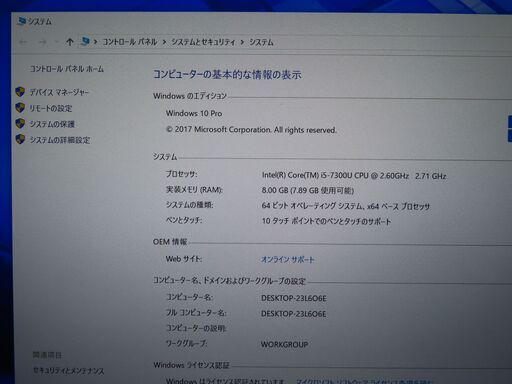Expand the chevron before コントロール パネル
Screen dimensions: 512x384
[96, 42]
